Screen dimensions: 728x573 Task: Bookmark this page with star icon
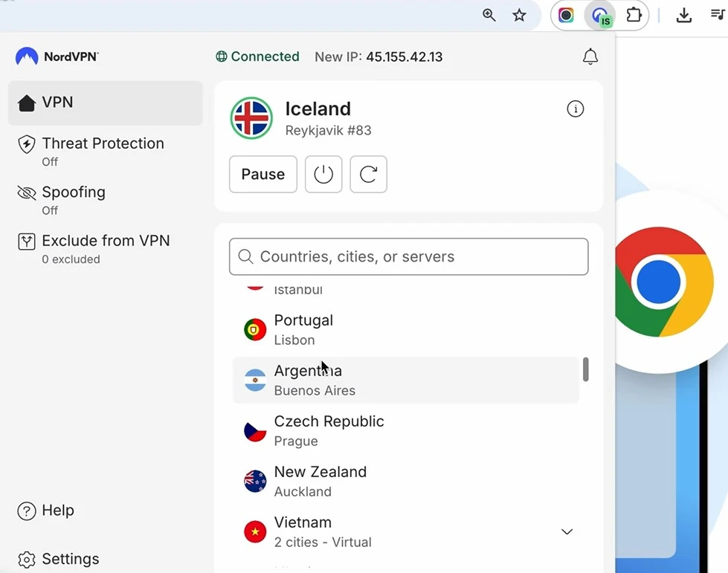519,16
